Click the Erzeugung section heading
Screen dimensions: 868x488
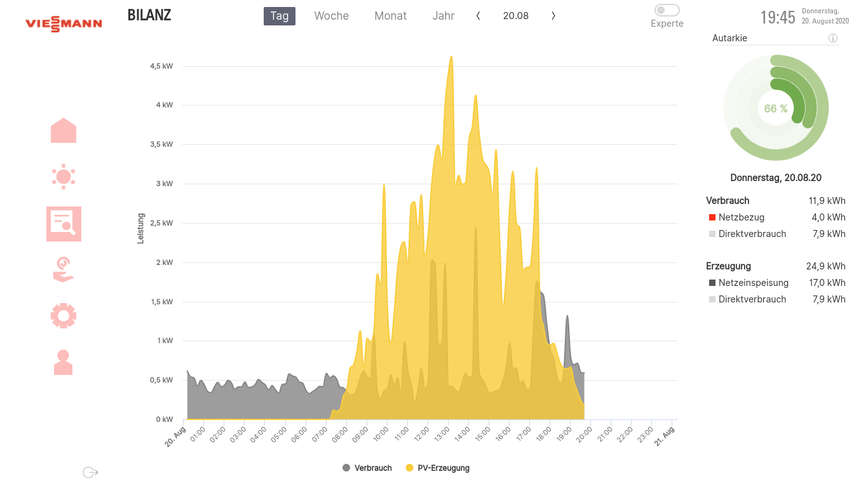[728, 266]
